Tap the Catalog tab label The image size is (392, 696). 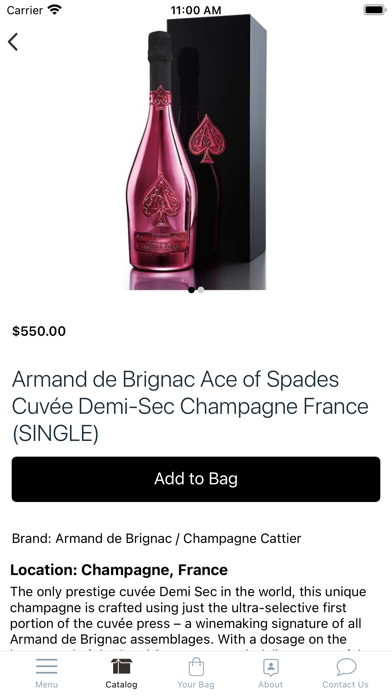(x=121, y=684)
